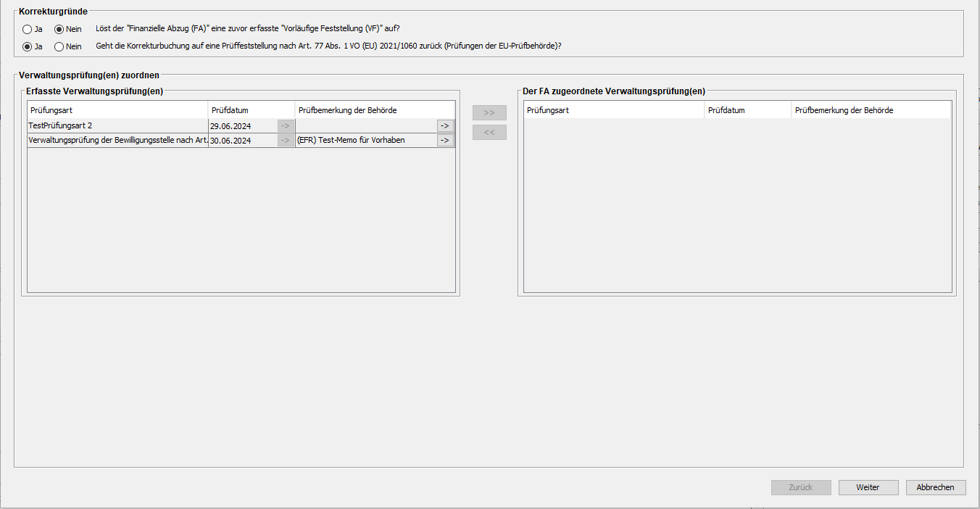This screenshot has width=980, height=509.
Task: Choose Ja for Art. 77 Prüffeststellung question
Action: click(x=28, y=46)
